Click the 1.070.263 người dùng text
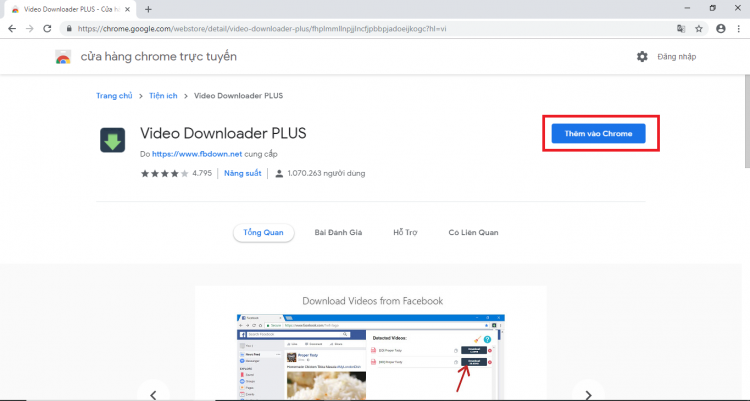750x401 pixels. 326,173
